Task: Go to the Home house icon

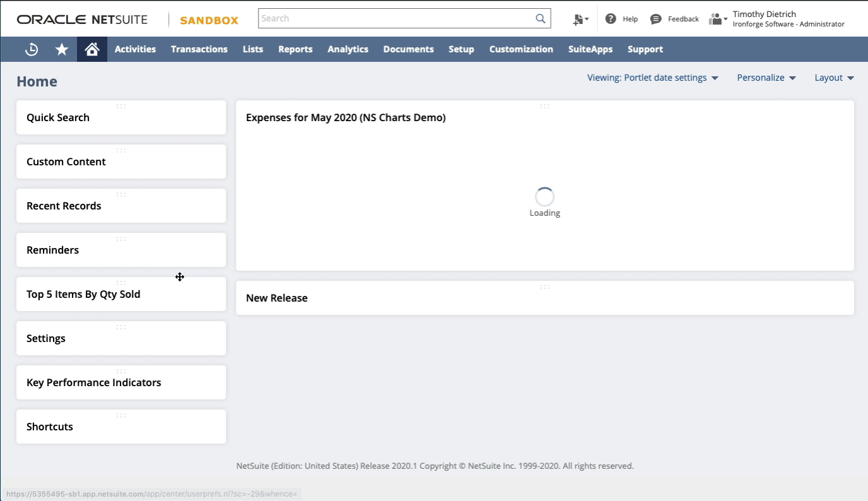Action: [x=92, y=49]
